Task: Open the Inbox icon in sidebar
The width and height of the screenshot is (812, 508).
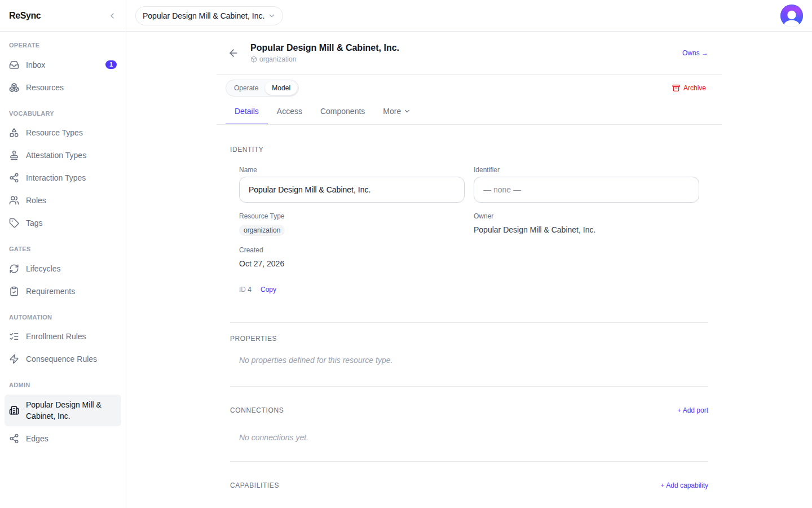Action: pyautogui.click(x=14, y=65)
